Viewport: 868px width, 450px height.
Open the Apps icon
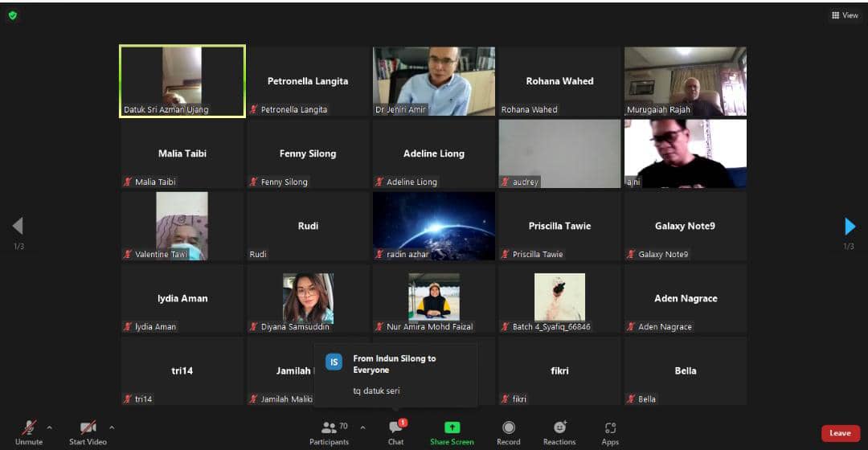pyautogui.click(x=610, y=428)
